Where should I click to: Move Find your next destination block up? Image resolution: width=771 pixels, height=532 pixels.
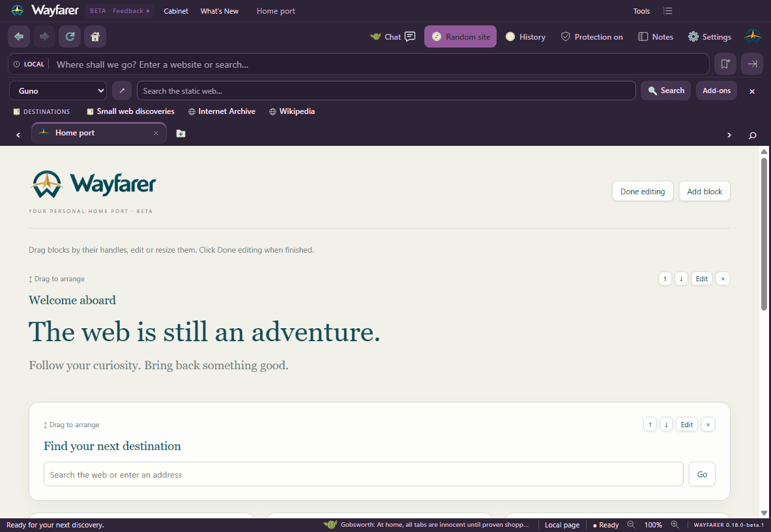650,425
